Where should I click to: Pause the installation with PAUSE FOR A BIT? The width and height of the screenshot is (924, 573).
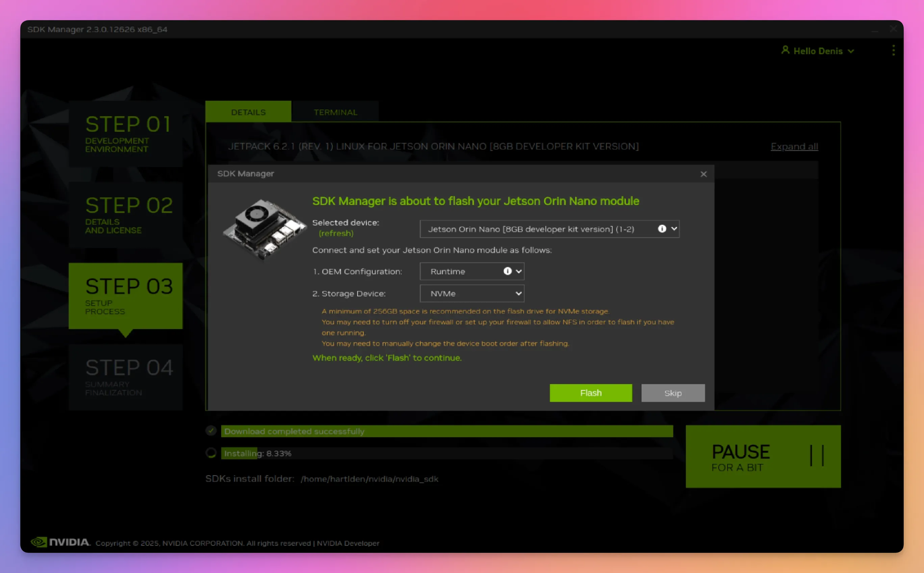tap(763, 456)
